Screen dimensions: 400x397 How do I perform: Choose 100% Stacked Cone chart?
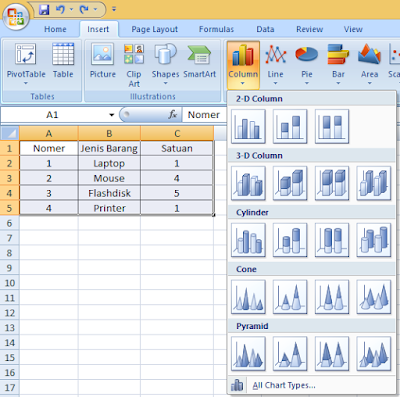coord(332,297)
